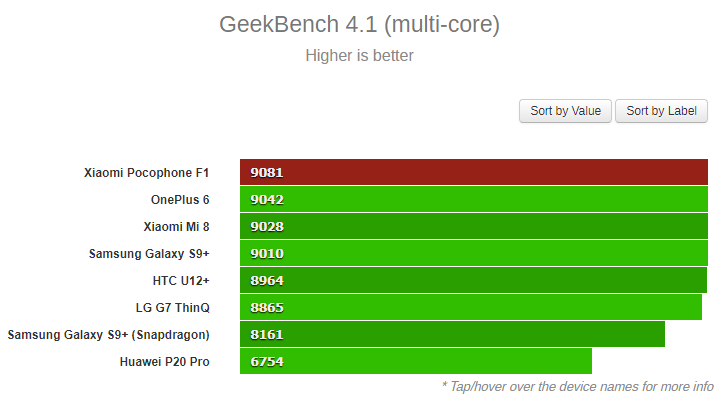This screenshot has width=721, height=409.
Task: Select the Xiaomi Pocophone F1 device name
Action: coord(146,173)
